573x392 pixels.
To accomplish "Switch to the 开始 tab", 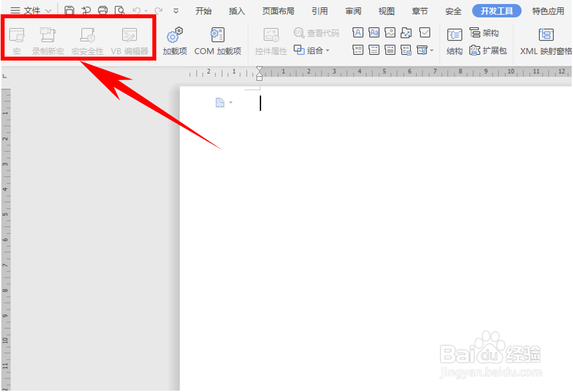I will [x=203, y=11].
